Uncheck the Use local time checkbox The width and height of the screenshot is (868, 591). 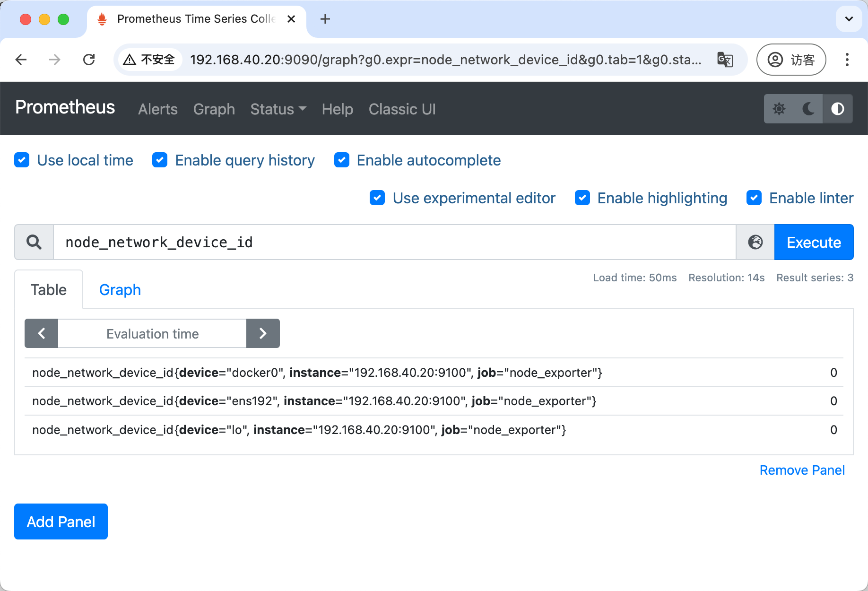tap(22, 160)
